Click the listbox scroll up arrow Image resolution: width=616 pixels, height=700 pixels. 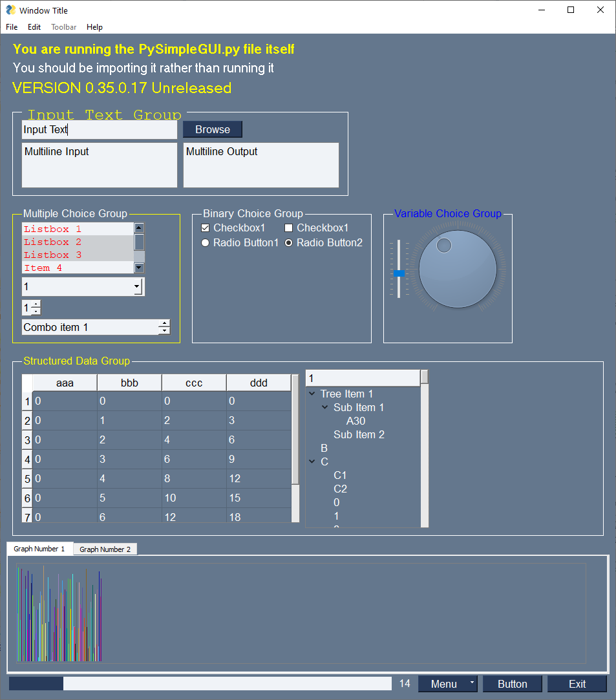point(139,228)
